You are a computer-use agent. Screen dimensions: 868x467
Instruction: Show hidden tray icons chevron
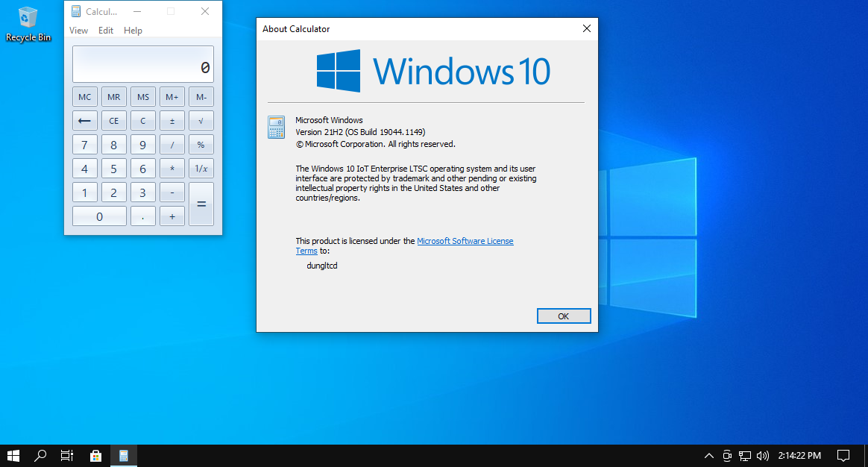[x=708, y=456]
